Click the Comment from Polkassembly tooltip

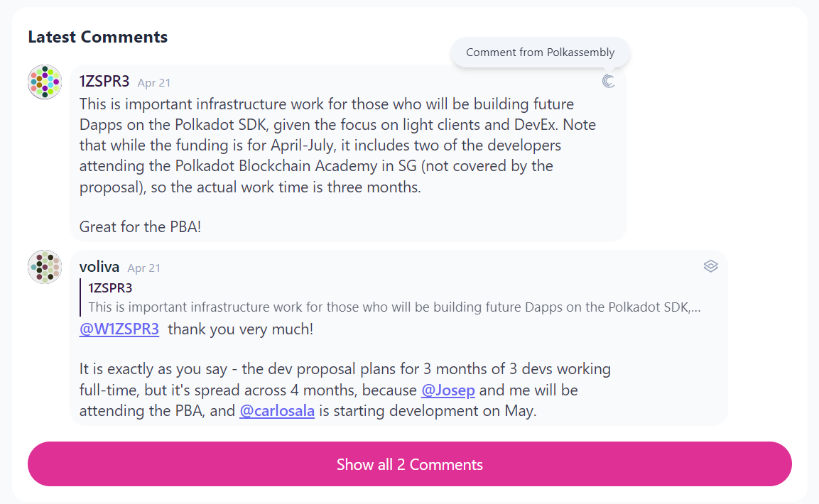coord(540,52)
